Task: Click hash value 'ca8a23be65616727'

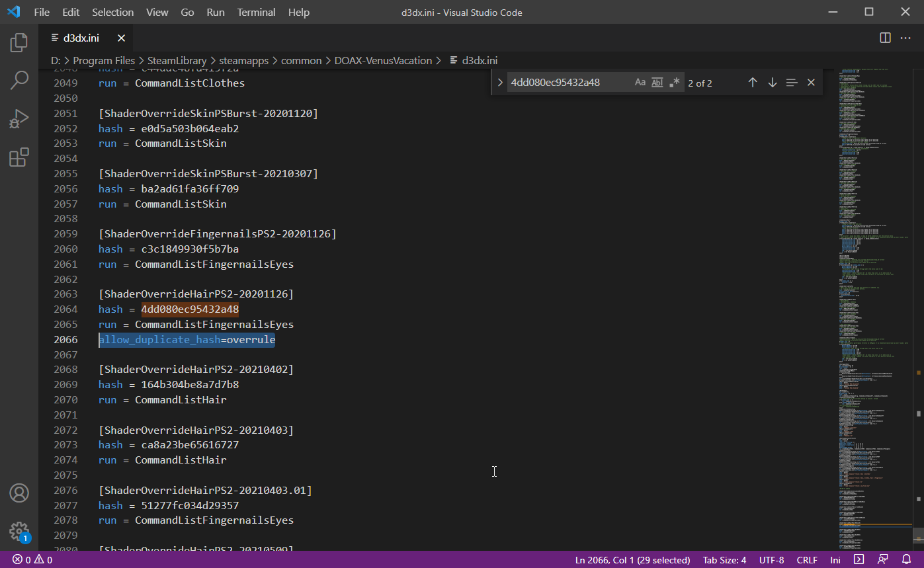Action: 190,445
